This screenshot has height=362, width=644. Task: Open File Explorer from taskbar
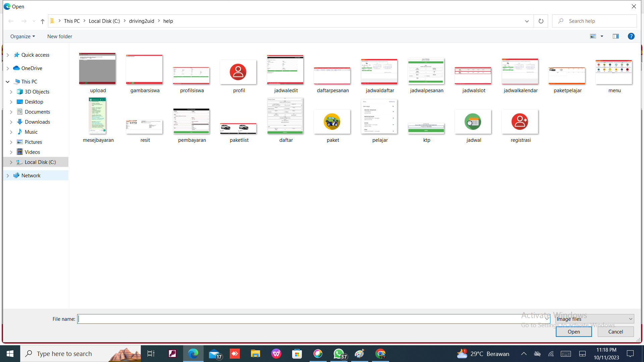(255, 354)
